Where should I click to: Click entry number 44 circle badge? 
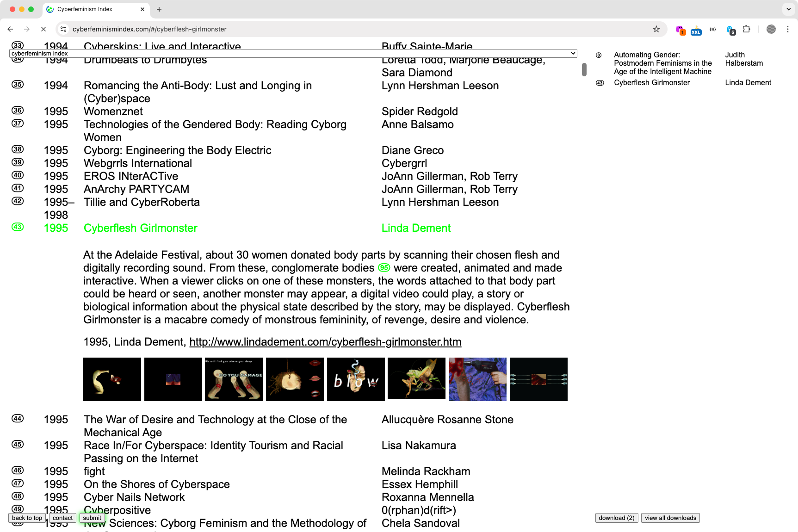[18, 418]
